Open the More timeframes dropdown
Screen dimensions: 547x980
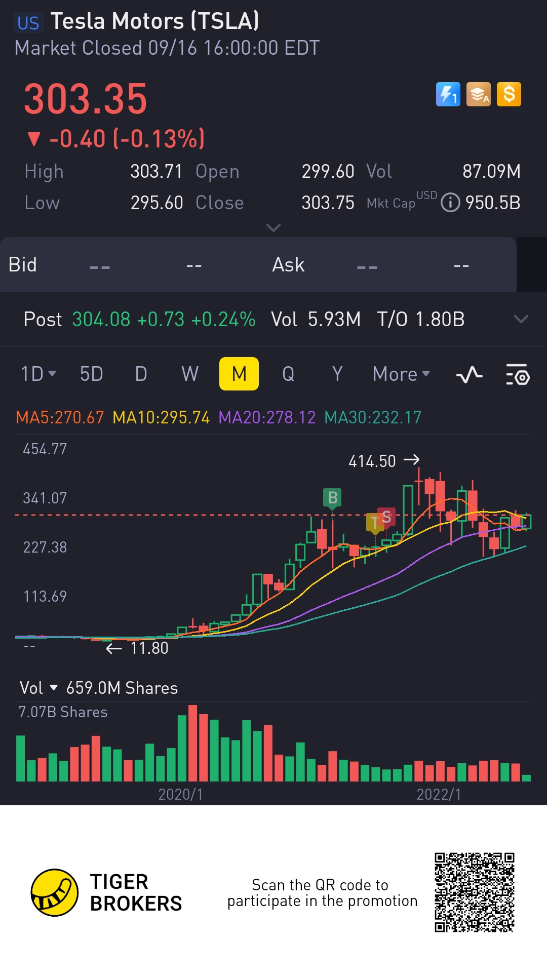coord(401,374)
